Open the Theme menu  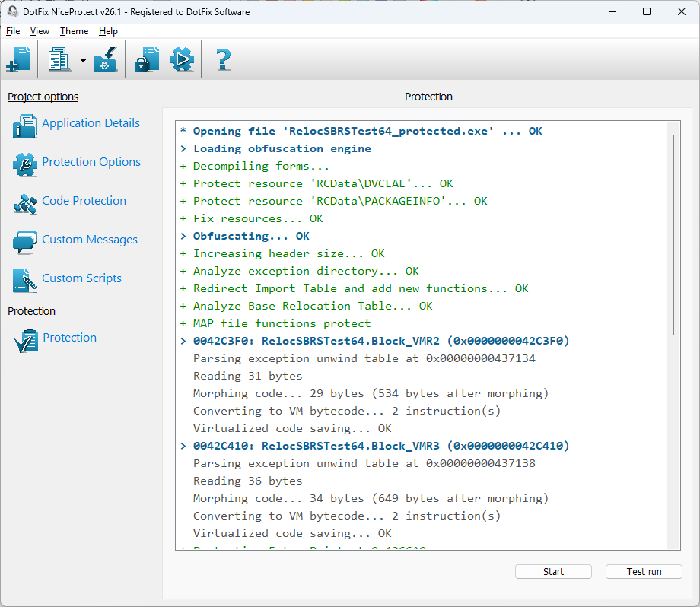[x=74, y=31]
